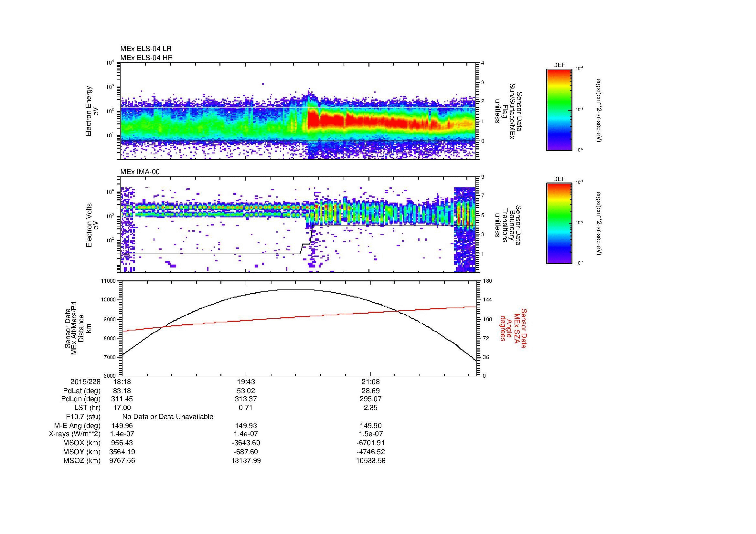Click the M-E Ang value 149.93

246,426
